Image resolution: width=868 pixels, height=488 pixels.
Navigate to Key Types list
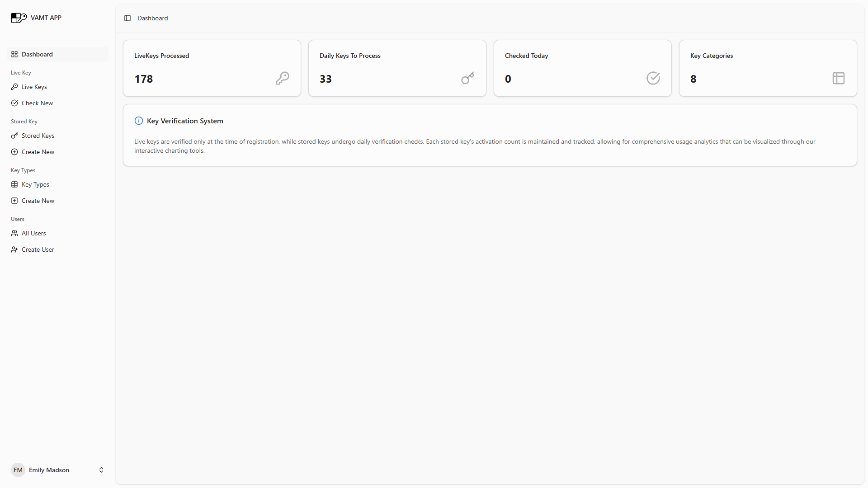tap(35, 184)
